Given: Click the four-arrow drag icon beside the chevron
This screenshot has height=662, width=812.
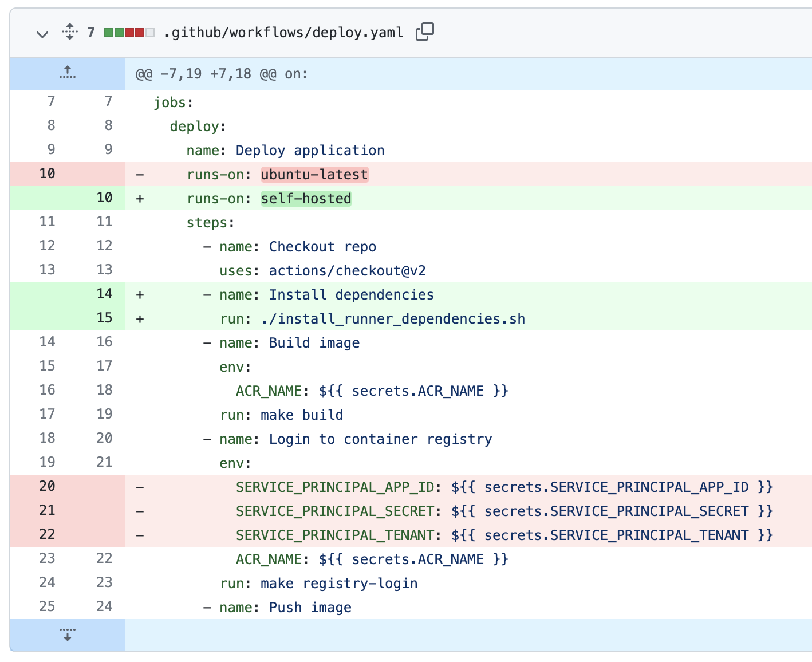Looking at the screenshot, I should pyautogui.click(x=69, y=33).
